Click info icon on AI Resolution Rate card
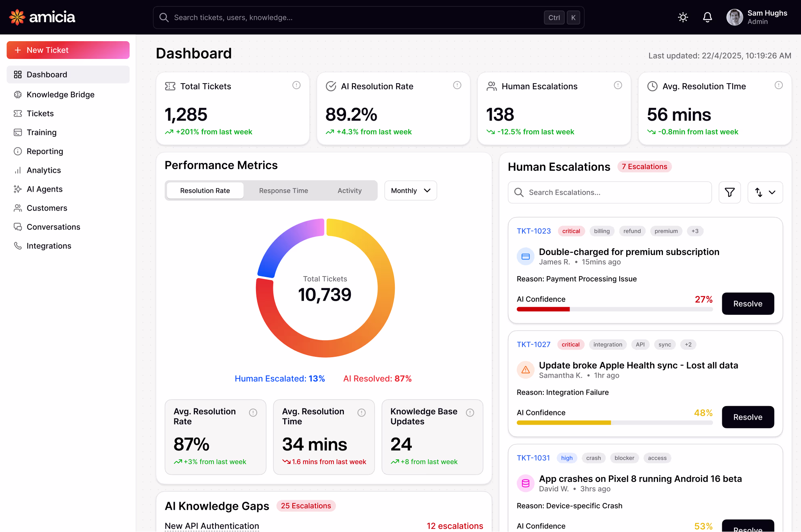The image size is (801, 532). tap(457, 85)
